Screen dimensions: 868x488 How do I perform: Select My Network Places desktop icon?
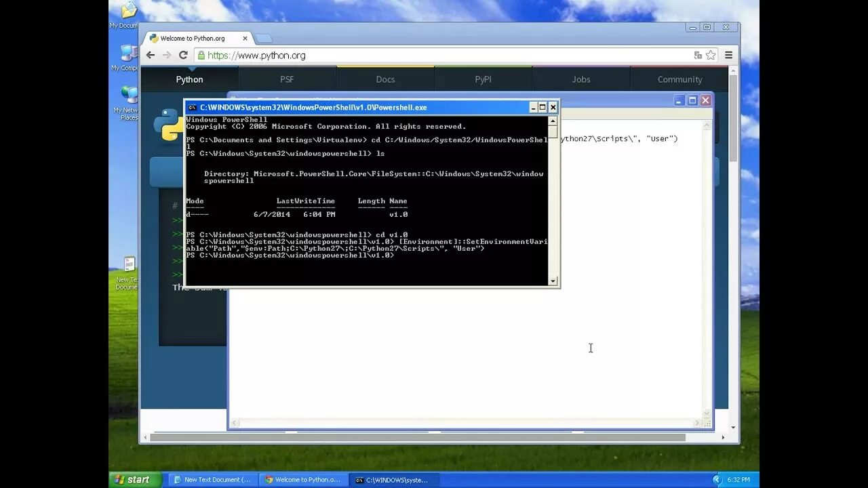pos(127,103)
